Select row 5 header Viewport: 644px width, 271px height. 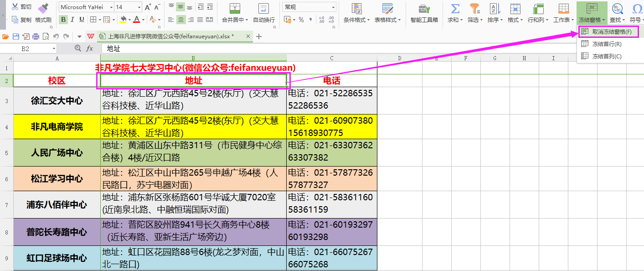(x=6, y=153)
